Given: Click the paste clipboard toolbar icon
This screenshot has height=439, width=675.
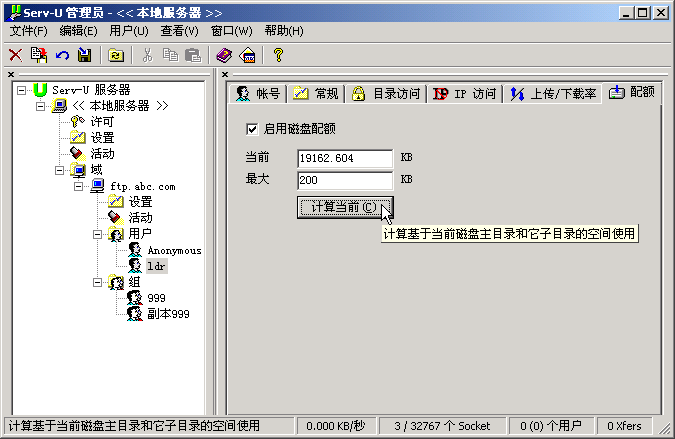Looking at the screenshot, I should point(193,55).
